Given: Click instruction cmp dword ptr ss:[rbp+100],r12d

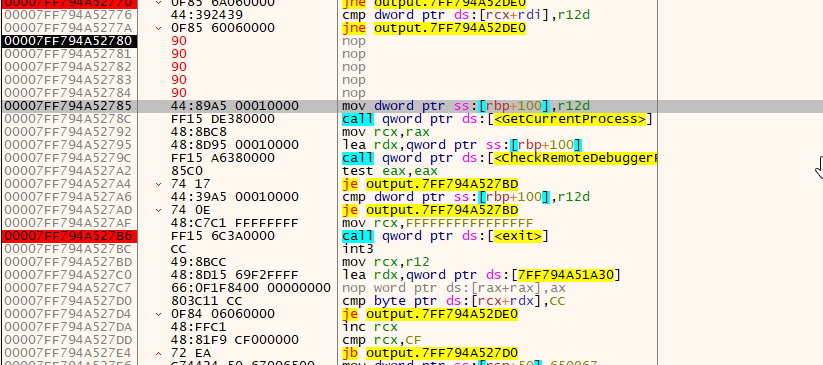Looking at the screenshot, I should click(x=466, y=197).
